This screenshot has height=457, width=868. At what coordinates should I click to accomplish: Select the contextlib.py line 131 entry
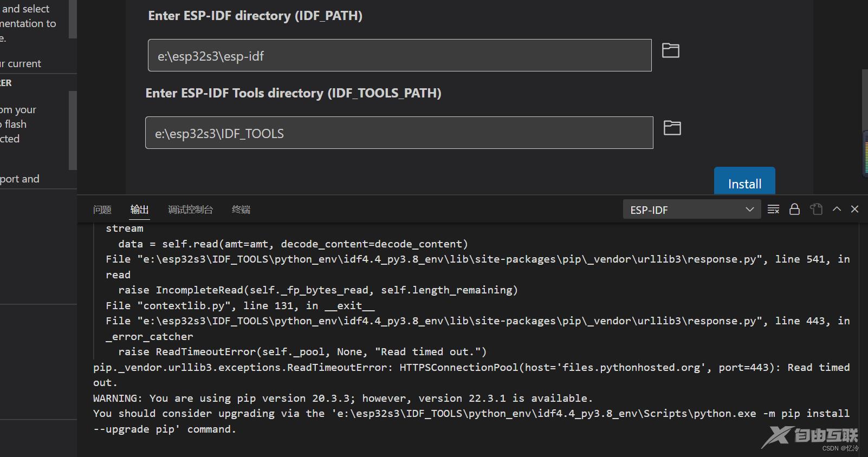(x=240, y=305)
